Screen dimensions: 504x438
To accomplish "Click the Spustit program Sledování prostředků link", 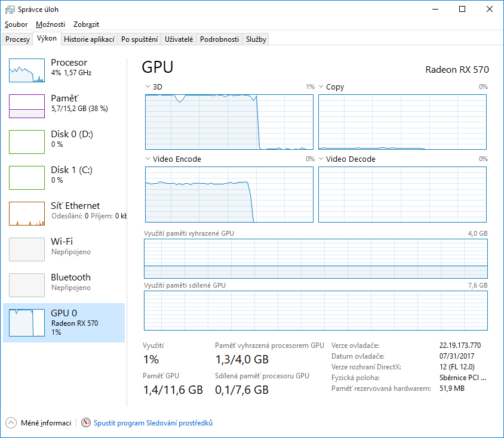I will [x=153, y=423].
